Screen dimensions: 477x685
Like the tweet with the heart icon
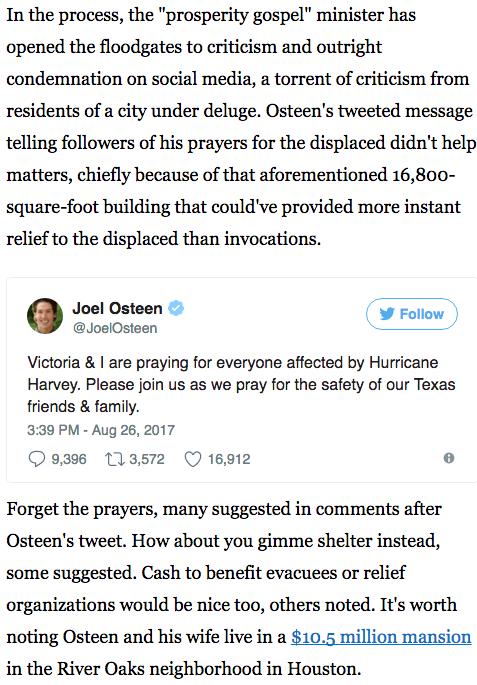193,459
